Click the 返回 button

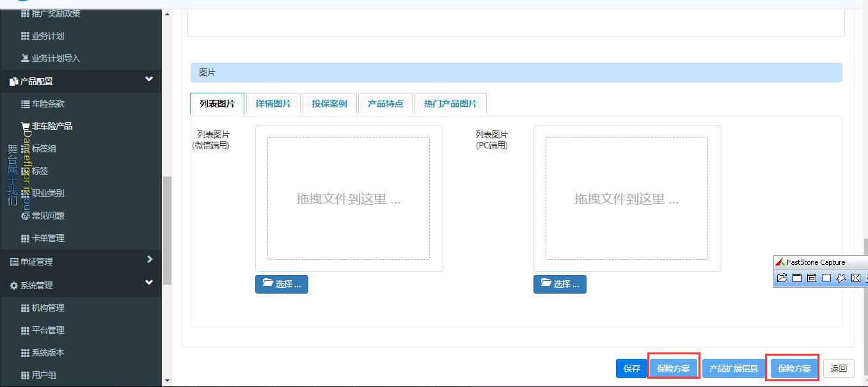(839, 368)
